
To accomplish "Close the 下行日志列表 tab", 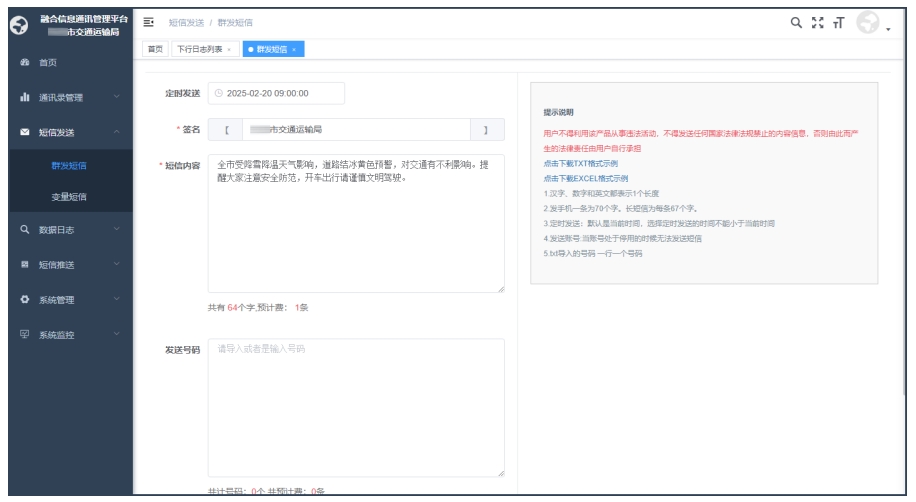I will pos(229,49).
